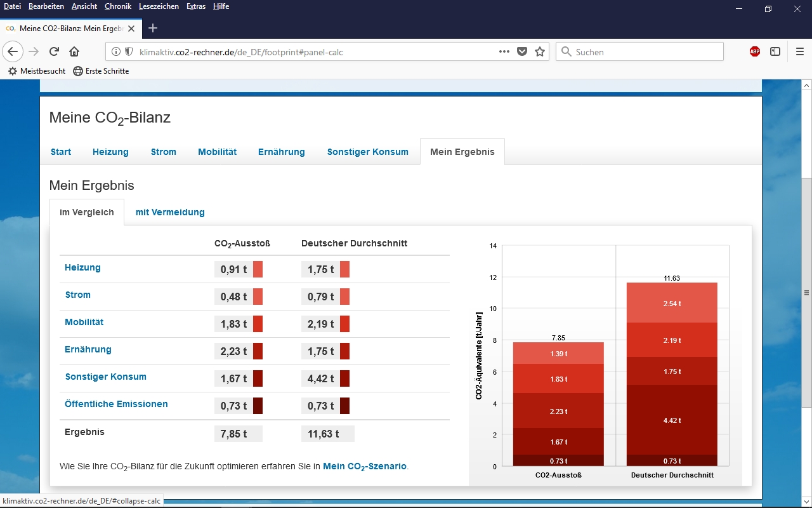
Task: Click the back arrow navigation button
Action: (13, 52)
